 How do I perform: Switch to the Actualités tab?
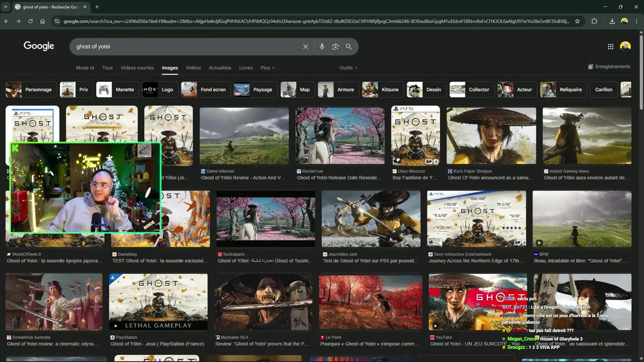click(220, 68)
